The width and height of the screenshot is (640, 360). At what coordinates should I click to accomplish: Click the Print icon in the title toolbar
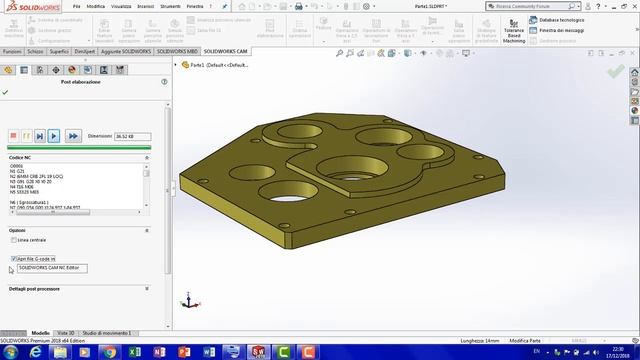click(x=299, y=6)
